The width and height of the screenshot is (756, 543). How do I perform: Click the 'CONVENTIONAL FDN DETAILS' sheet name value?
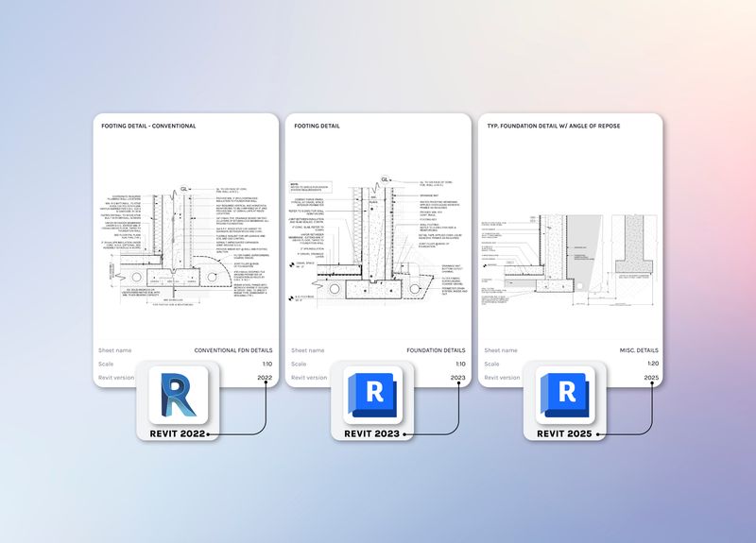(233, 350)
